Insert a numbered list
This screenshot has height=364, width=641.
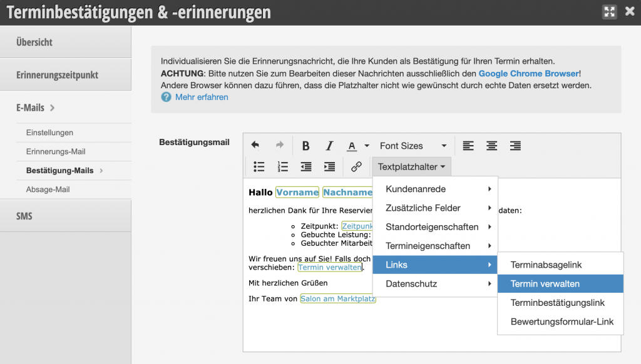283,166
